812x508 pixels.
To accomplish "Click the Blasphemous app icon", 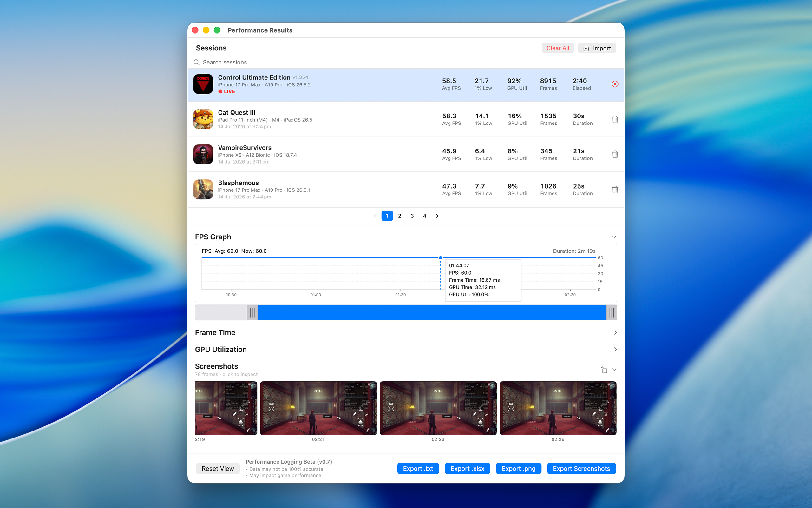I will 203,189.
